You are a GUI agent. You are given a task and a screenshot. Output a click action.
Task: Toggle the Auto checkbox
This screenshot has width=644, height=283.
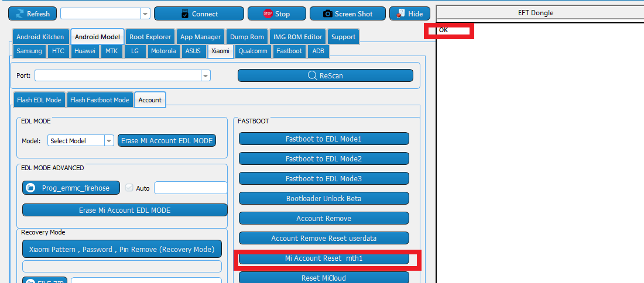pyautogui.click(x=129, y=188)
